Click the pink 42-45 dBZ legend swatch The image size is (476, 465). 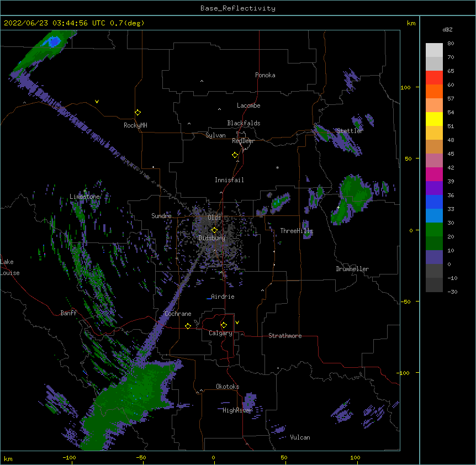click(434, 161)
